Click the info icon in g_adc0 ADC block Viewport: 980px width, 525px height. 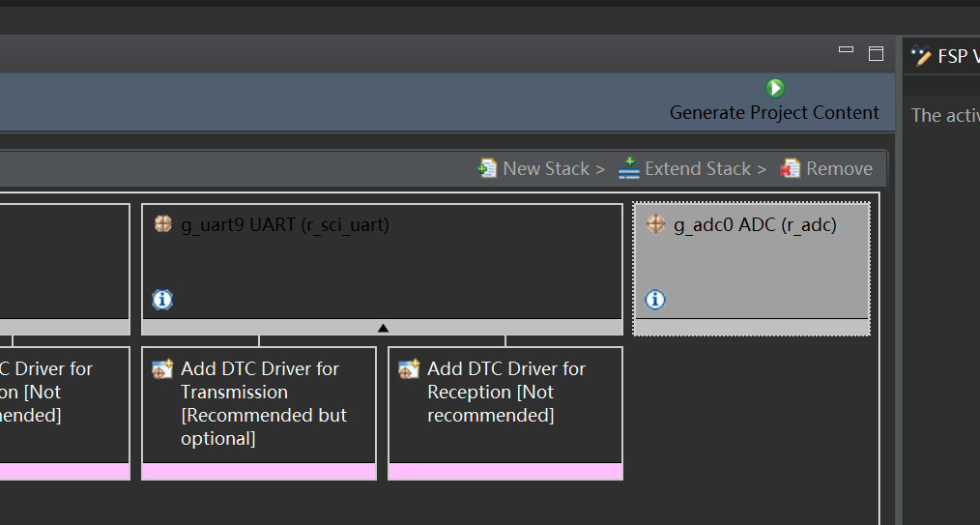tap(655, 300)
